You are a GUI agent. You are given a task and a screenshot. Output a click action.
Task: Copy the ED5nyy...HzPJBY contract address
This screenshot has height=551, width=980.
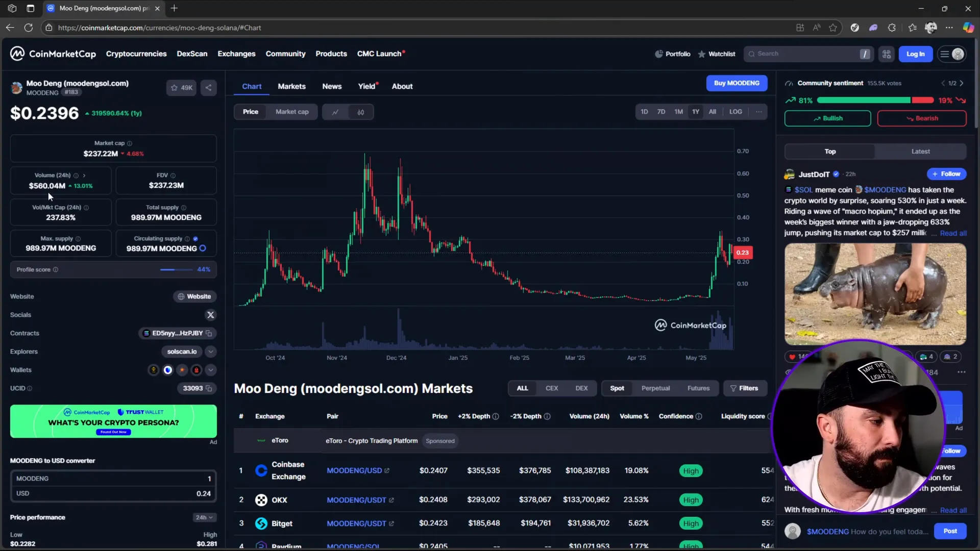(x=209, y=333)
